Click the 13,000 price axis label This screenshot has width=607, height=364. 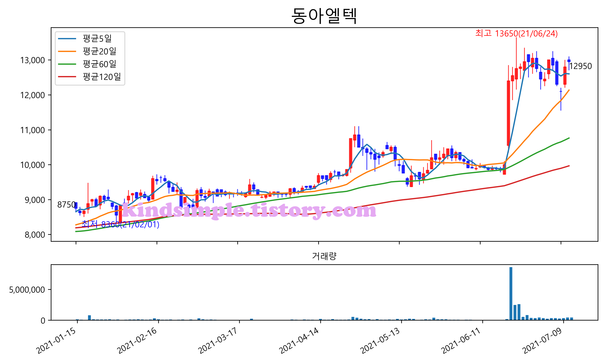(x=33, y=60)
